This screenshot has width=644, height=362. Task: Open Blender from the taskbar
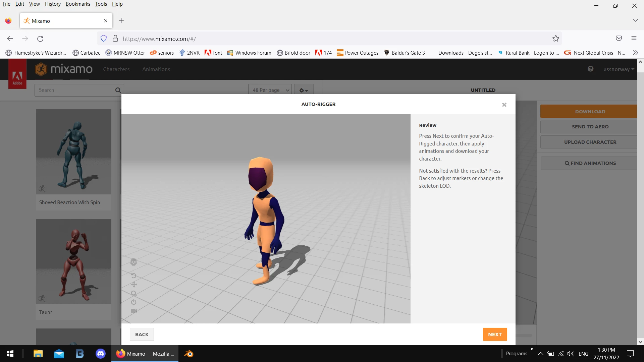pyautogui.click(x=189, y=354)
